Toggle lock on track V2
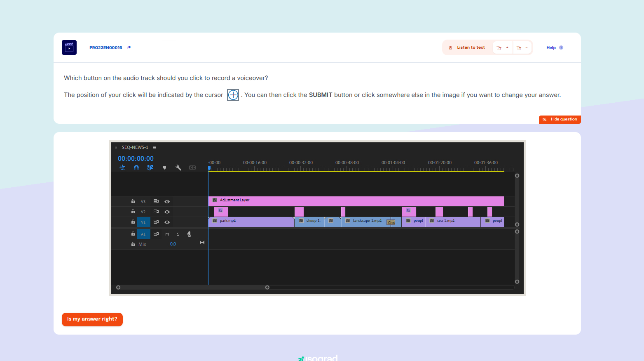Viewport: 644px width, 361px height. tap(133, 212)
